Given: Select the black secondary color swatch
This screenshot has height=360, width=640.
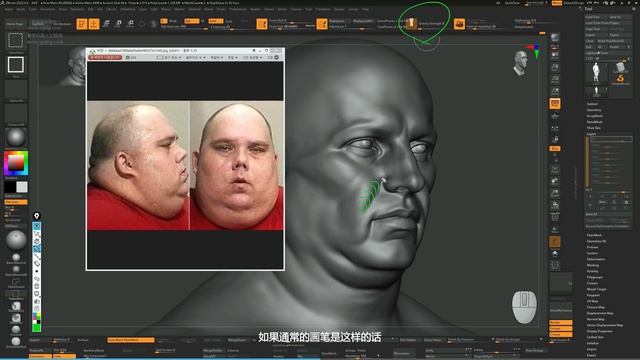Looking at the screenshot, I should point(10,187).
